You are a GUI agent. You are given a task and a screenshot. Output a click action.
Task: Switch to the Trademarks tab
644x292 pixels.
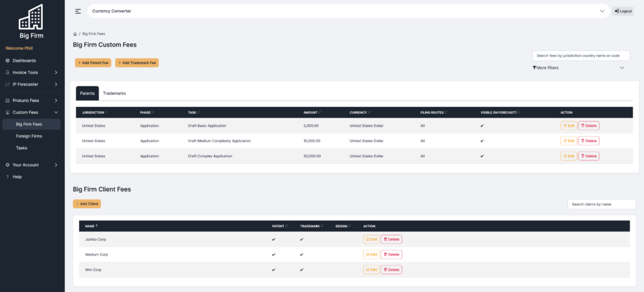tap(114, 93)
